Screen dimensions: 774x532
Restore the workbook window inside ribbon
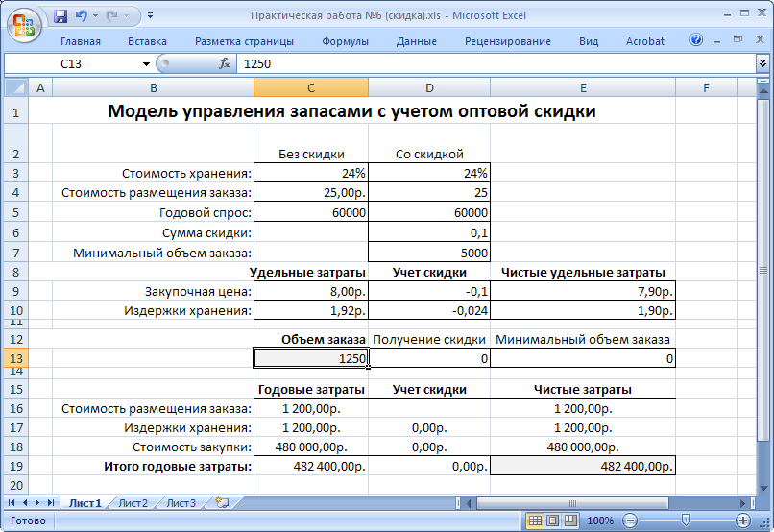[738, 39]
